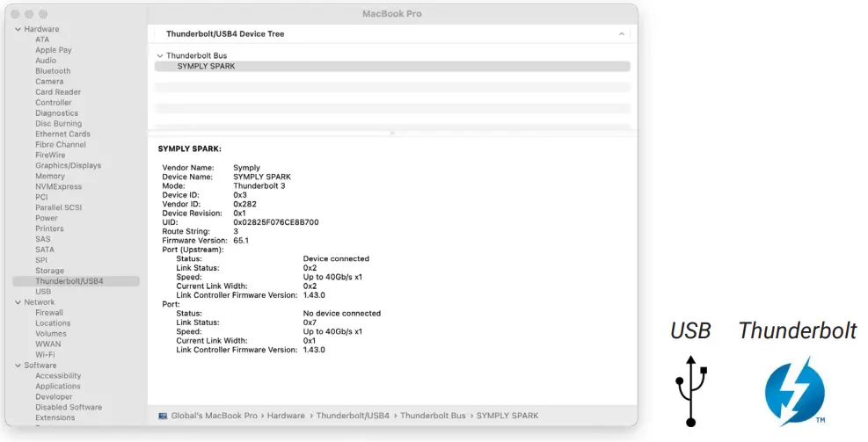The height and width of the screenshot is (442, 868).
Task: Open SAS in the sidebar
Action: [x=42, y=240]
